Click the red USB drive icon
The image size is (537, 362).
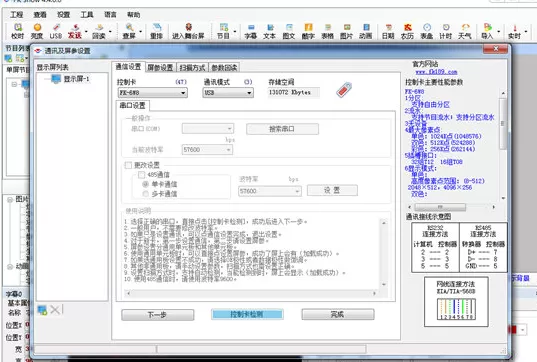click(x=344, y=90)
